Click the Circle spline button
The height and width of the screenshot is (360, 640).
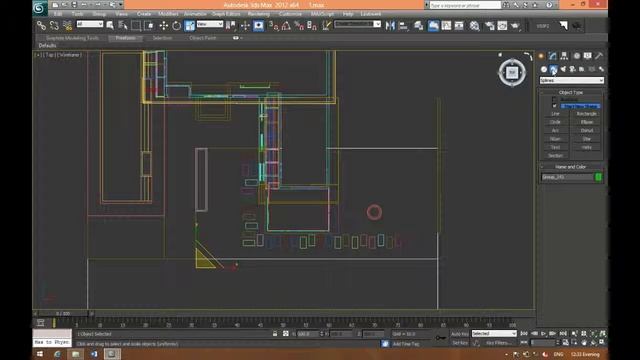556,122
